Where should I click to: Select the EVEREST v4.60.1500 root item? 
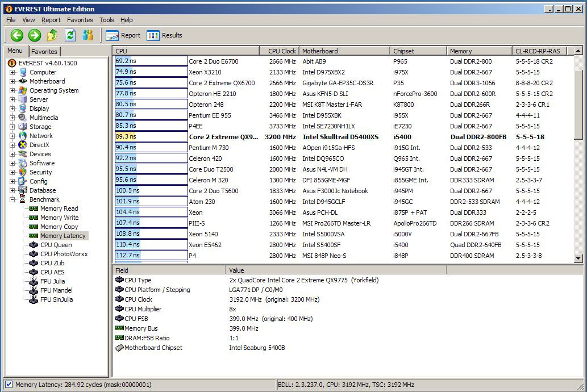click(48, 63)
